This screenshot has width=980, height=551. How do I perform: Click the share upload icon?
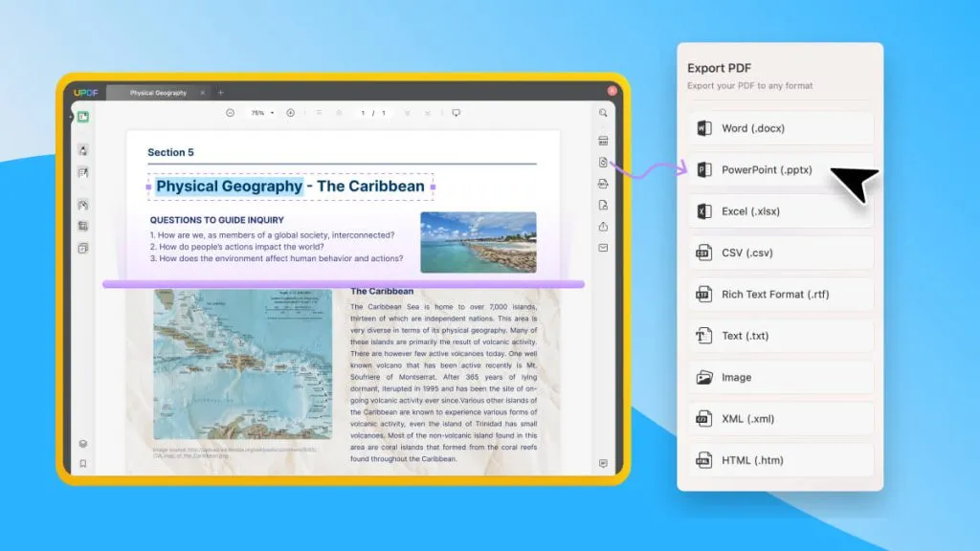[603, 226]
